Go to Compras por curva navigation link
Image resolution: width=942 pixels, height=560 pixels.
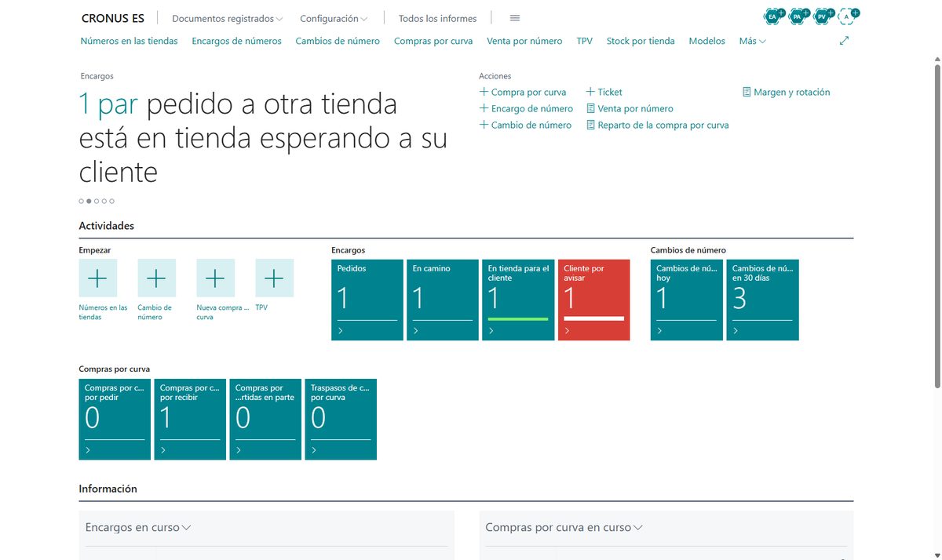(433, 41)
